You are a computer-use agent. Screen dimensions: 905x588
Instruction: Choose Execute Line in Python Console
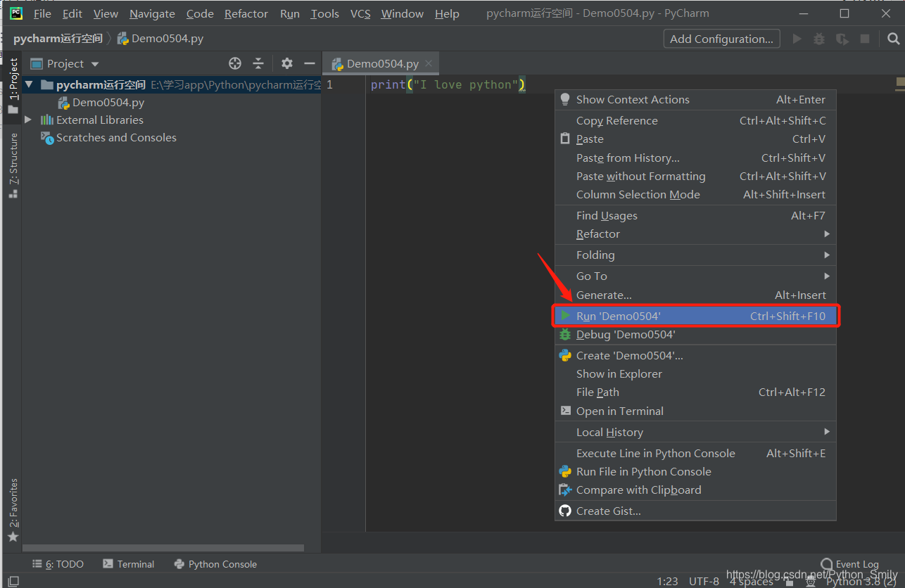click(x=695, y=453)
